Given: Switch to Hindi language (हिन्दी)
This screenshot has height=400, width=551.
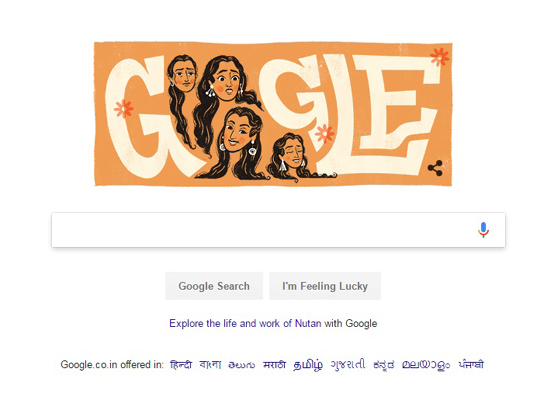Looking at the screenshot, I should coord(181,364).
